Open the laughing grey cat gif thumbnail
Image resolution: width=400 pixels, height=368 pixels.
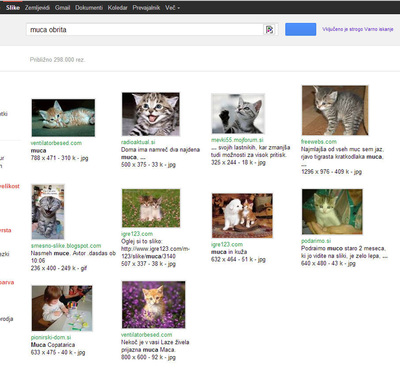[48, 212]
